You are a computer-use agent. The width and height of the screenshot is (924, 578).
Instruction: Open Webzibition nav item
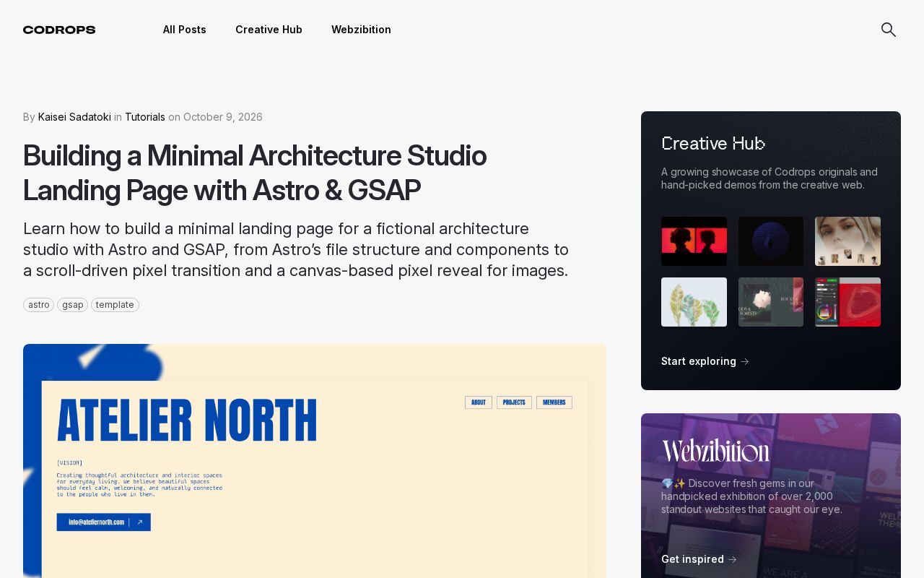(x=361, y=30)
